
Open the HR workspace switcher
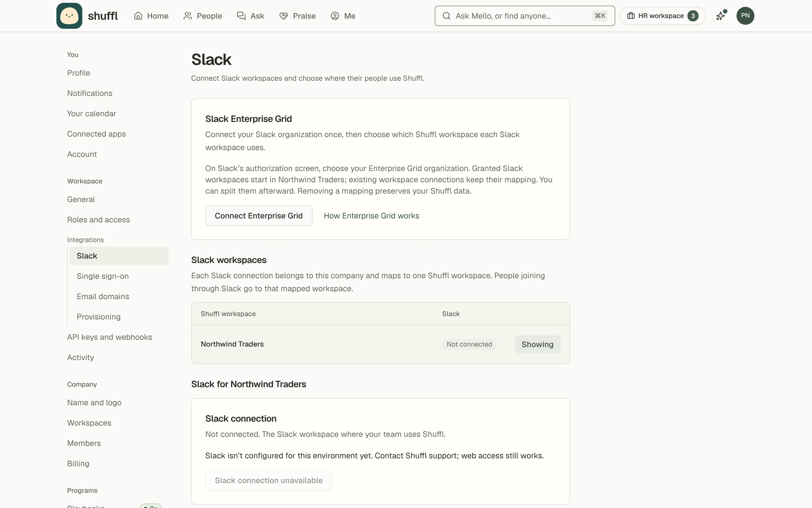click(x=662, y=16)
